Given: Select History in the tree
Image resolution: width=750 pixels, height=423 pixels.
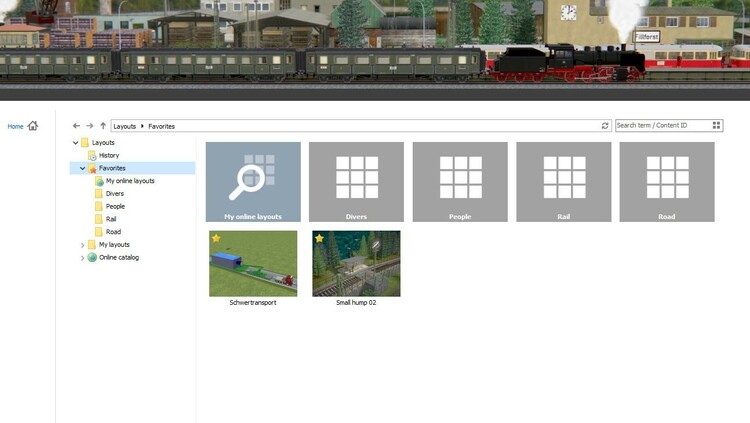Looking at the screenshot, I should coord(108,156).
